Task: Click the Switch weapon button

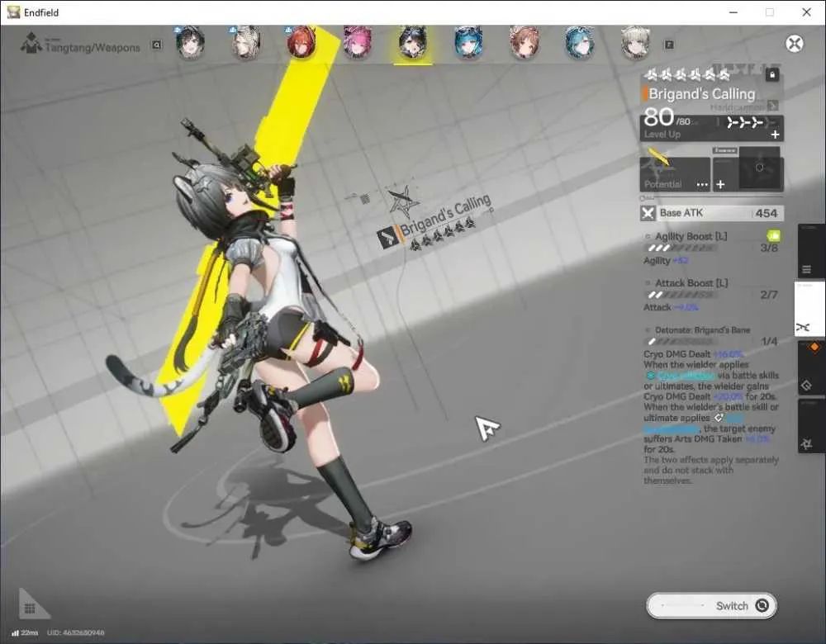Action: point(711,605)
